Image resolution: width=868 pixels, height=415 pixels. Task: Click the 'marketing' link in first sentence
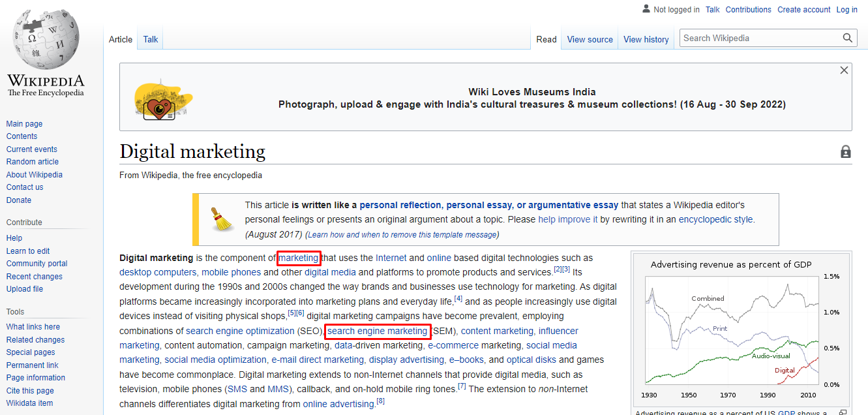pos(299,258)
